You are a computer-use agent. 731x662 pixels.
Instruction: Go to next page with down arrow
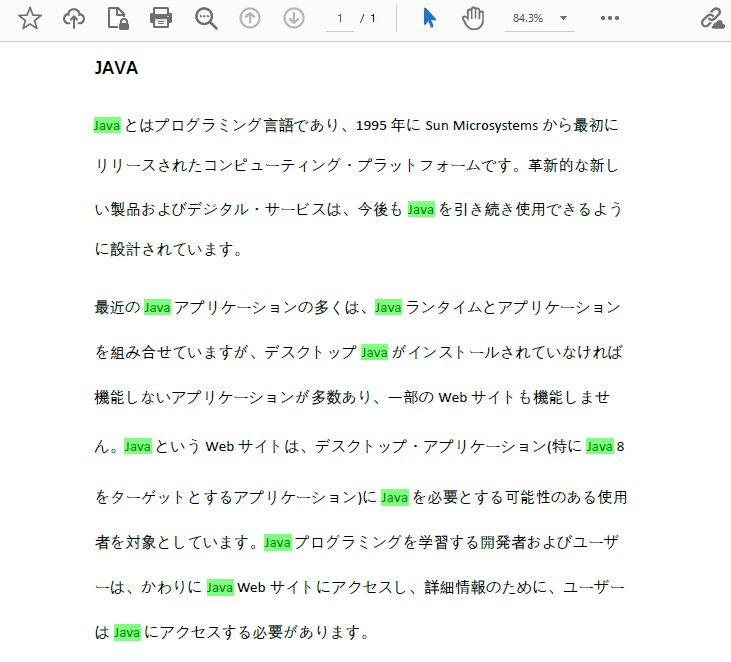pos(294,19)
